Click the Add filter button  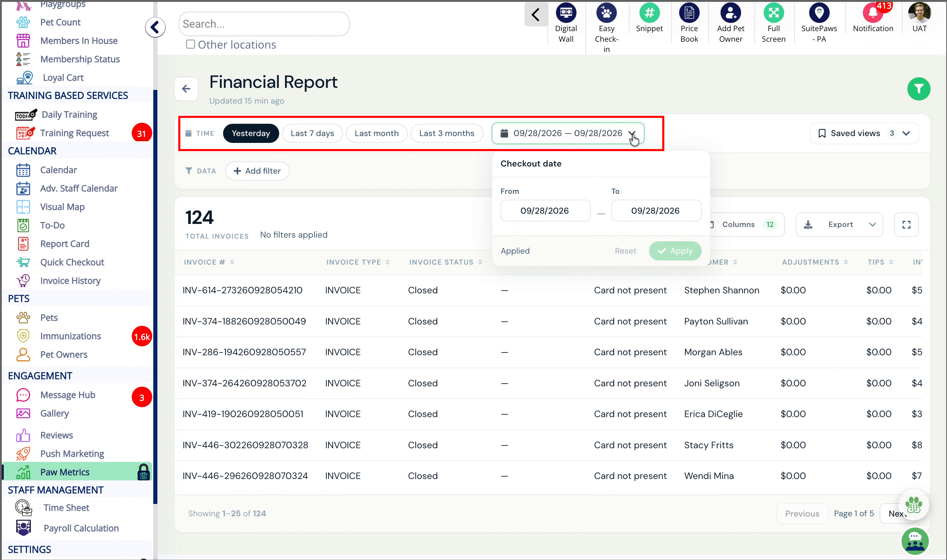[257, 171]
